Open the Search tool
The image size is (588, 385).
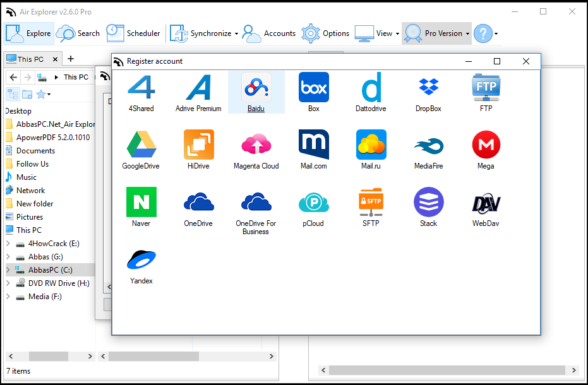point(78,33)
